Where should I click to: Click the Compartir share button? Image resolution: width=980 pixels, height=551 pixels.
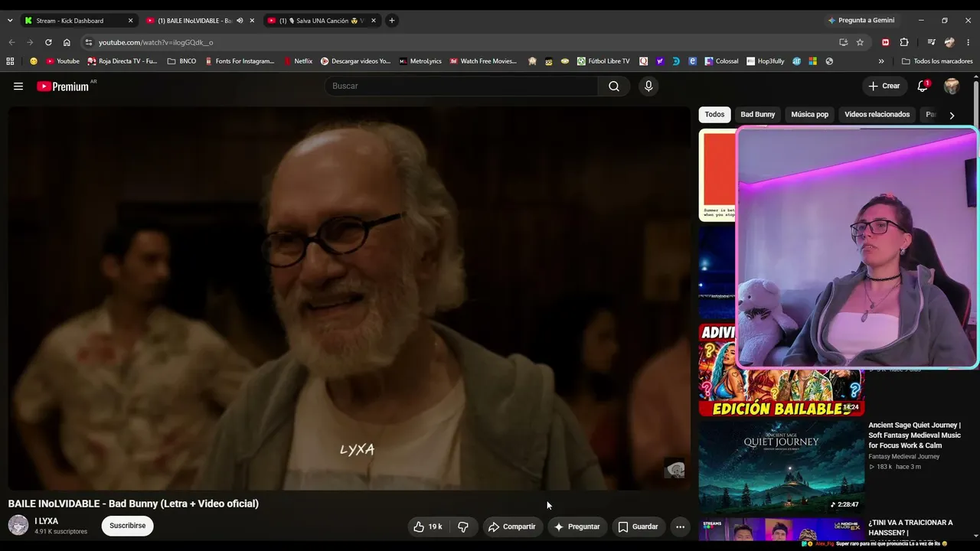[x=511, y=527]
